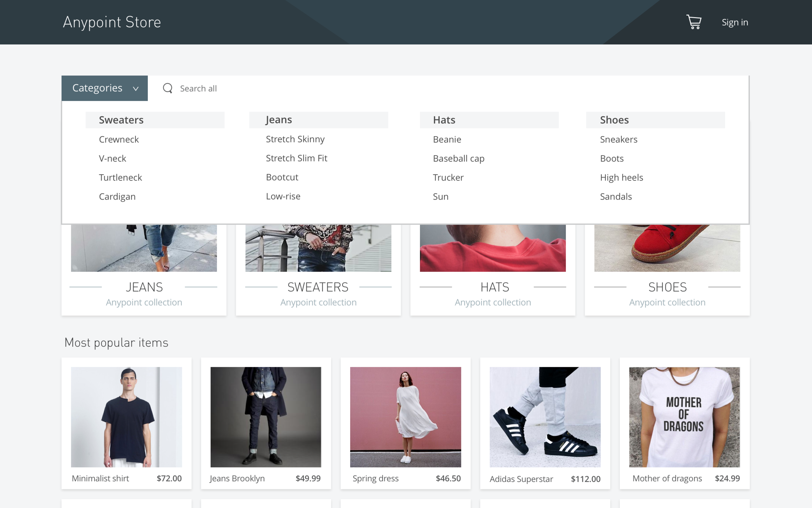Click the $24.99 price

(728, 478)
